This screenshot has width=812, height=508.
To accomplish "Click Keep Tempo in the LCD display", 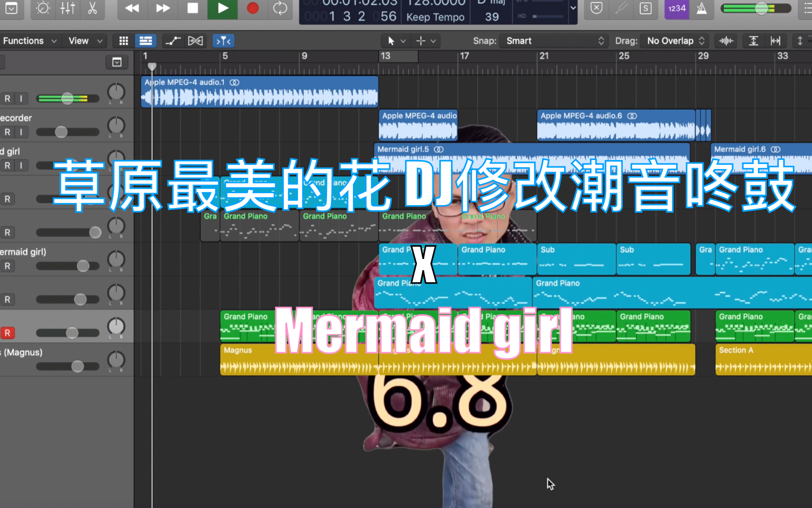I will pyautogui.click(x=435, y=17).
